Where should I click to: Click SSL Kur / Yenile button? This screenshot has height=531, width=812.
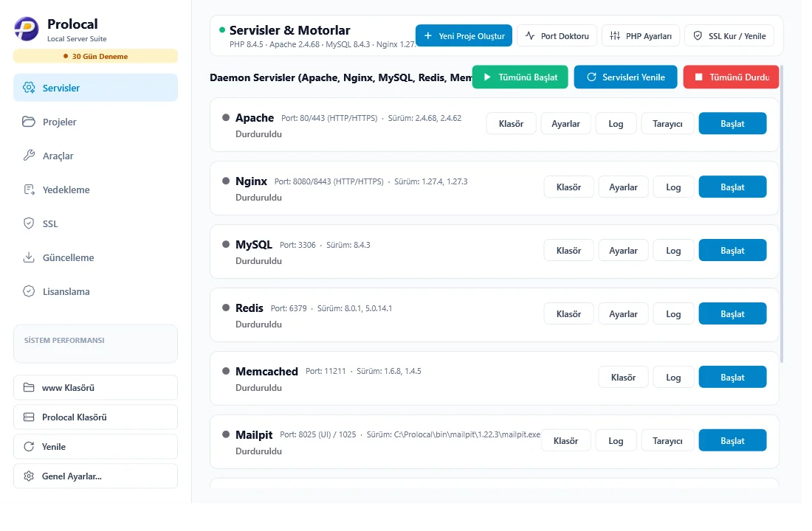(x=729, y=35)
